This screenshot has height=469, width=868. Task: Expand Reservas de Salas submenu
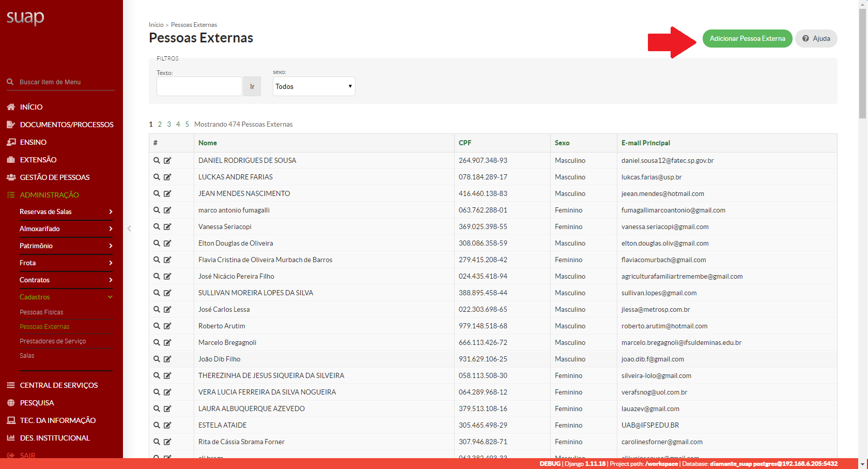pyautogui.click(x=66, y=211)
